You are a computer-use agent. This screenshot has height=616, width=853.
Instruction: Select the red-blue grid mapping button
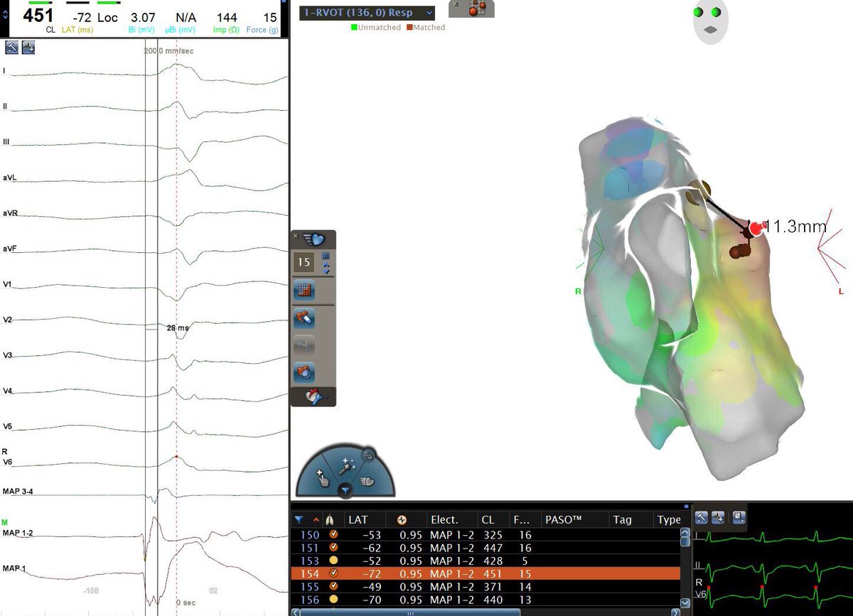tap(304, 290)
